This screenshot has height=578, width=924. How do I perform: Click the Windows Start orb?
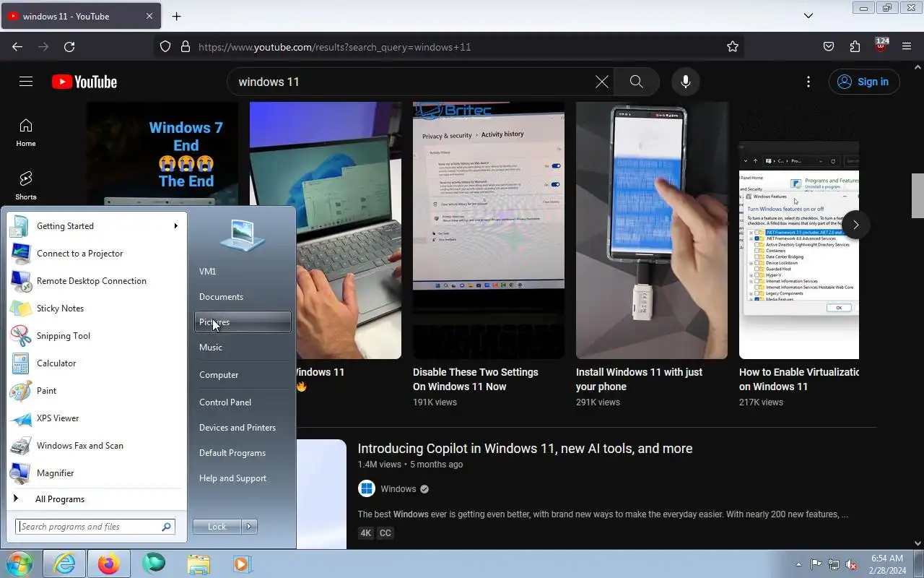(19, 564)
